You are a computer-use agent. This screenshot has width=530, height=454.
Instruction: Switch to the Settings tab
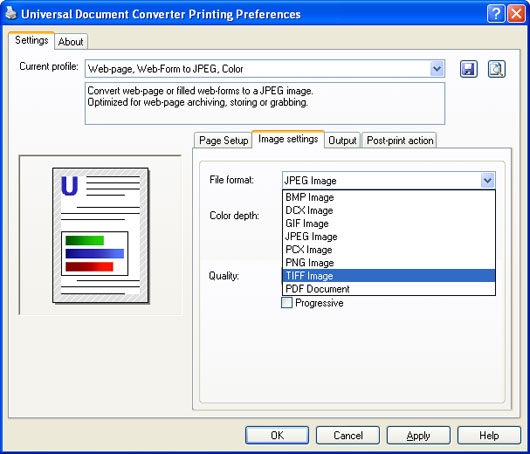coord(31,40)
